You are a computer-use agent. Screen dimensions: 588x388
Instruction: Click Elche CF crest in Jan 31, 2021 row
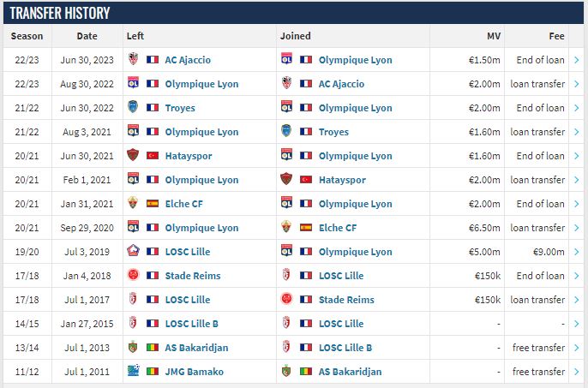coord(133,203)
